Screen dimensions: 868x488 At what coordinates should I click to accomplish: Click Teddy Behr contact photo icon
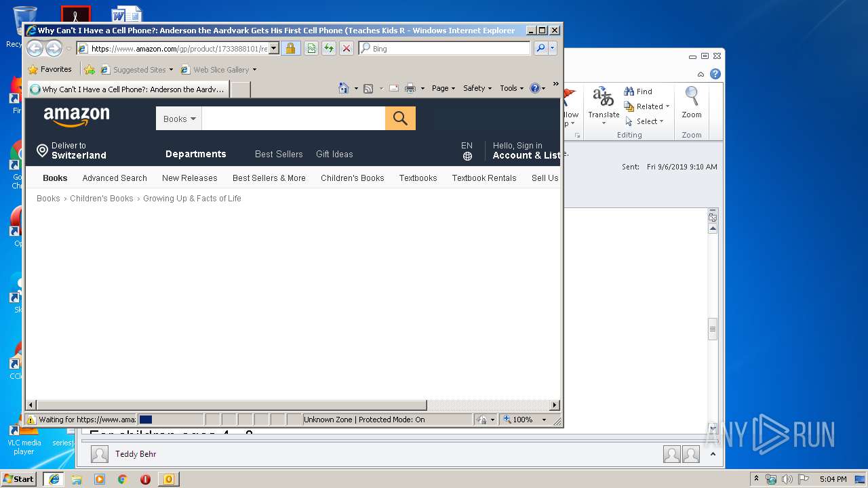pyautogui.click(x=100, y=454)
